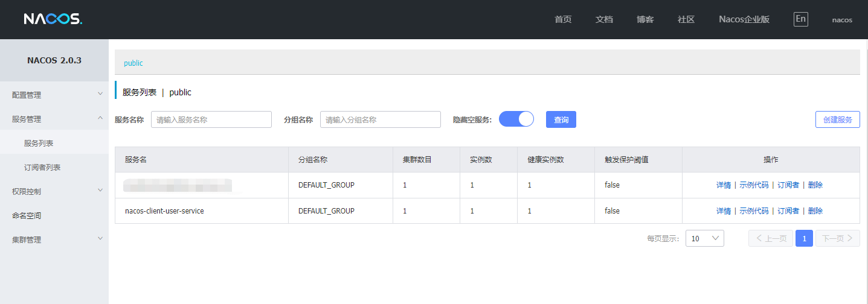Focus the 分组名称 input field

point(381,119)
